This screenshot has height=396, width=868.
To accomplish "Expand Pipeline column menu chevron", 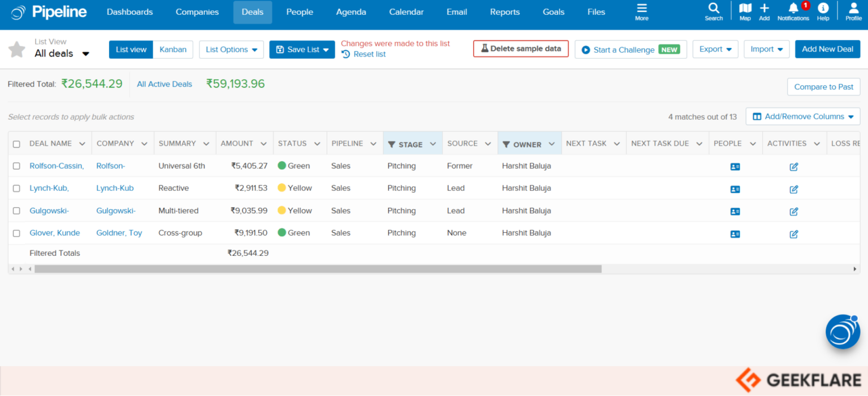I will point(374,144).
